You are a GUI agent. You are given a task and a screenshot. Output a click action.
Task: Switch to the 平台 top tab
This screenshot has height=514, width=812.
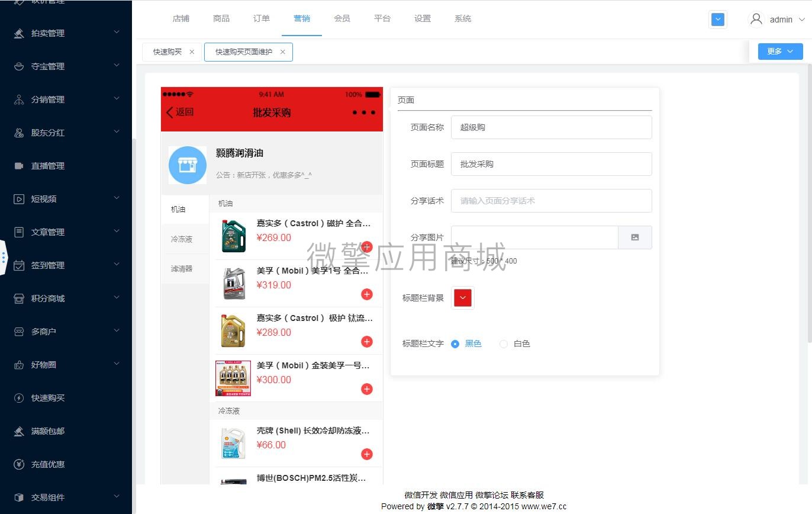click(382, 19)
